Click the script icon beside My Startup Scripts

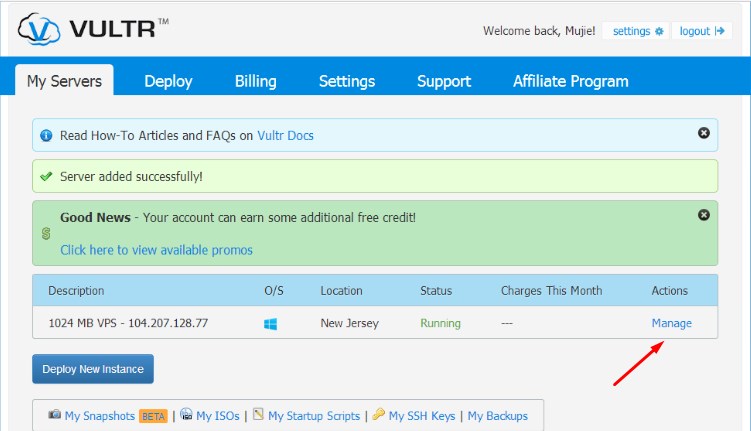(x=259, y=414)
